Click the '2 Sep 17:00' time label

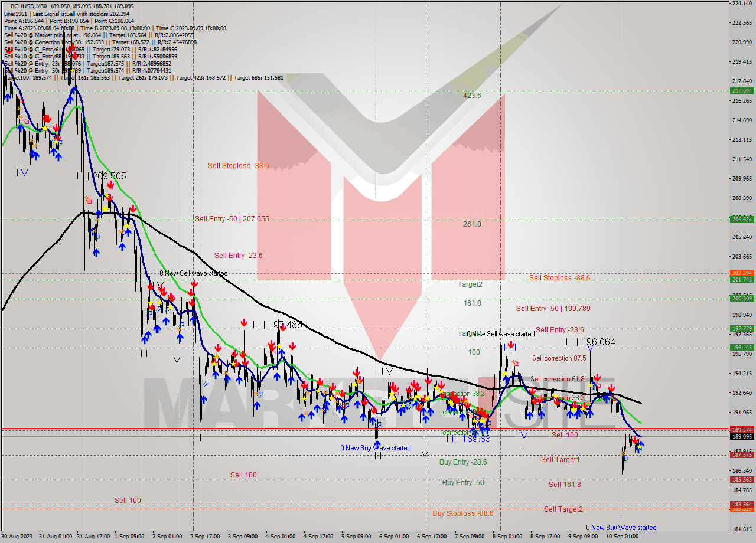click(204, 537)
